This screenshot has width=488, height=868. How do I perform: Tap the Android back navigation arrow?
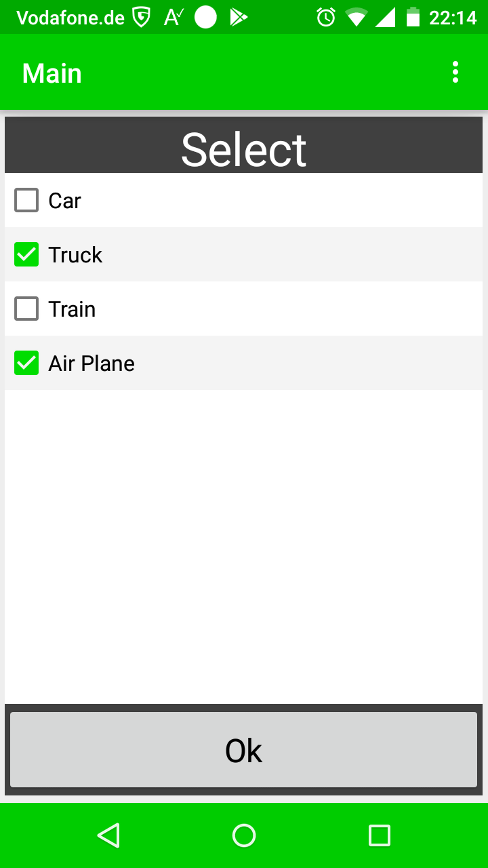click(108, 835)
